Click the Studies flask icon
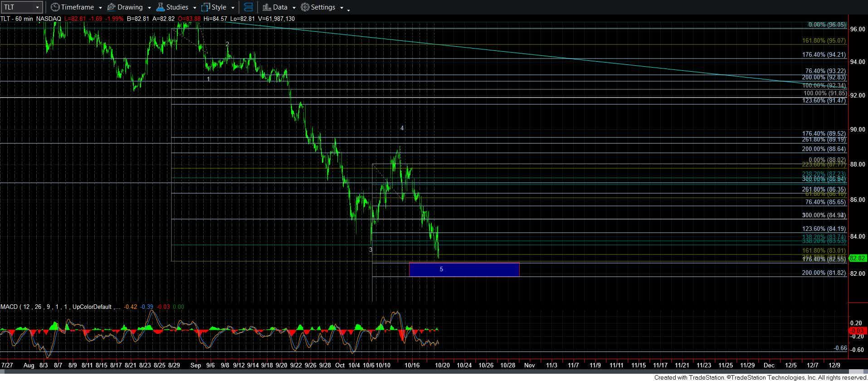This screenshot has width=868, height=381. [x=160, y=7]
